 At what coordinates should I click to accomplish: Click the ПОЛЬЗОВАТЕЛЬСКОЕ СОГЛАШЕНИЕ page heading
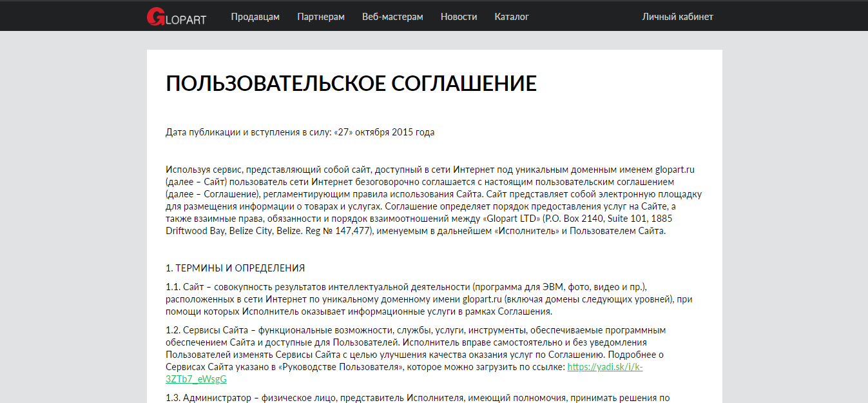point(351,84)
